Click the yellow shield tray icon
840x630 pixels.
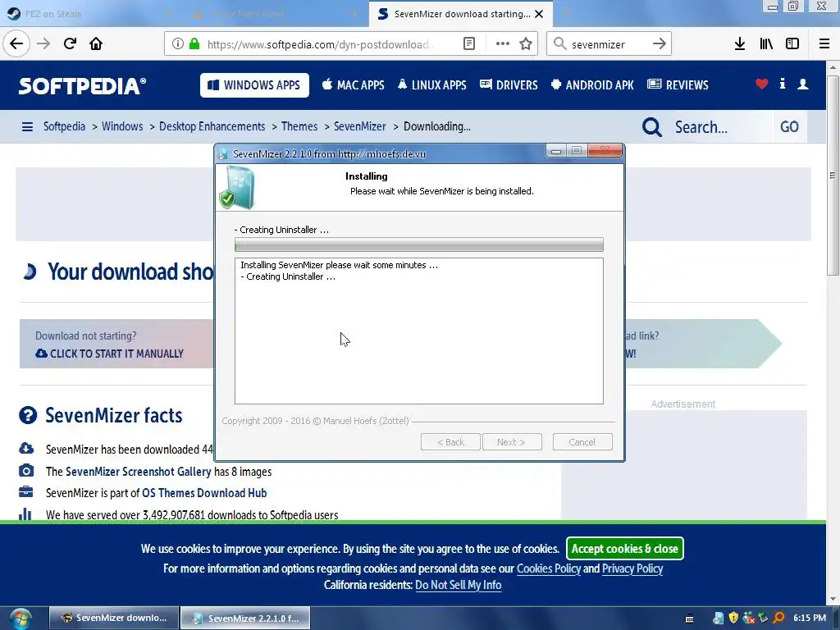(x=733, y=618)
